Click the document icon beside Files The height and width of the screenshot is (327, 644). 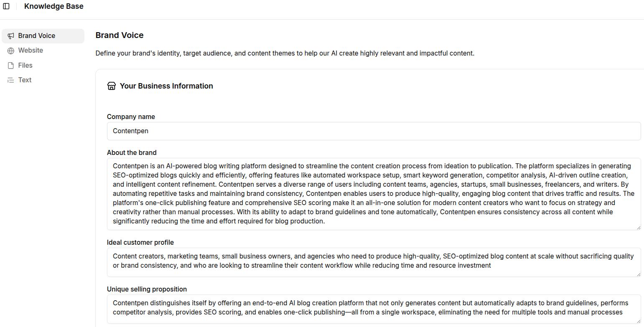coord(10,65)
